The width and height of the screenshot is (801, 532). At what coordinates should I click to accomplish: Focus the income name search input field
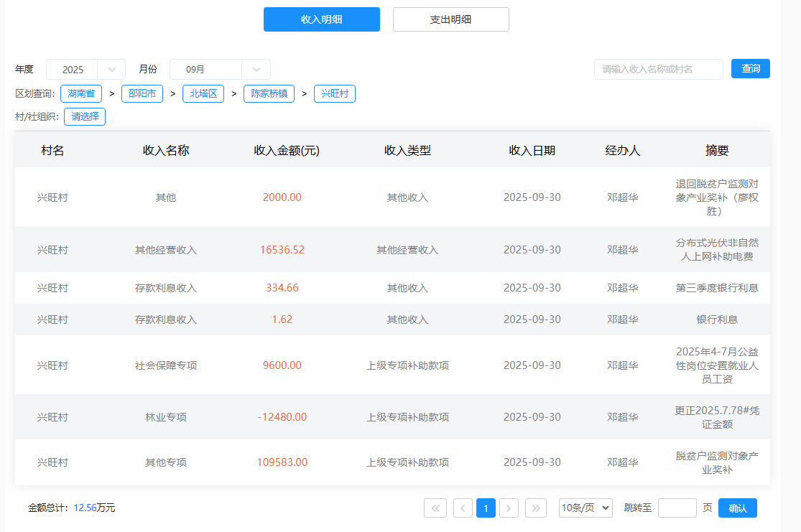click(658, 70)
